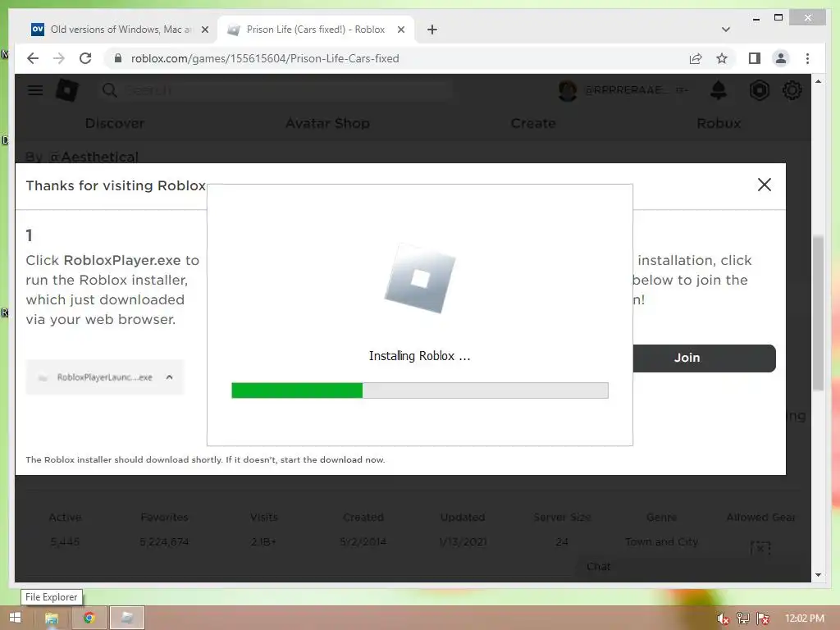Image resolution: width=840 pixels, height=630 pixels.
Task: Click the RobloxPlayerLauncher.exe download item
Action: 104,377
